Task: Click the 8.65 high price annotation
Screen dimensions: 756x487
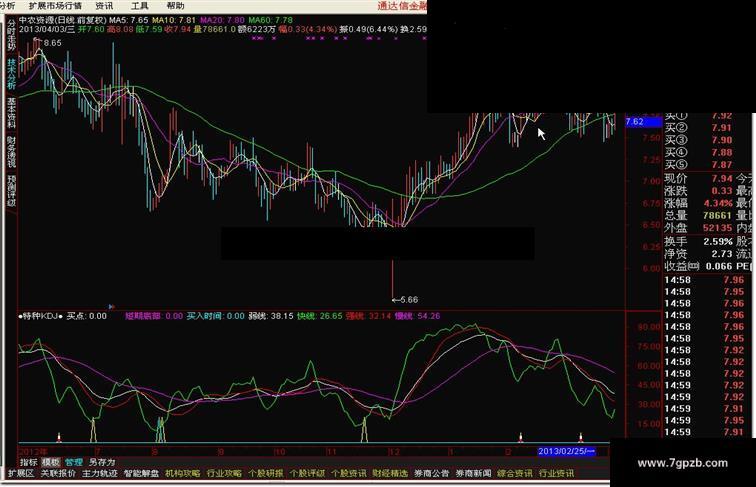Action: click(52, 43)
